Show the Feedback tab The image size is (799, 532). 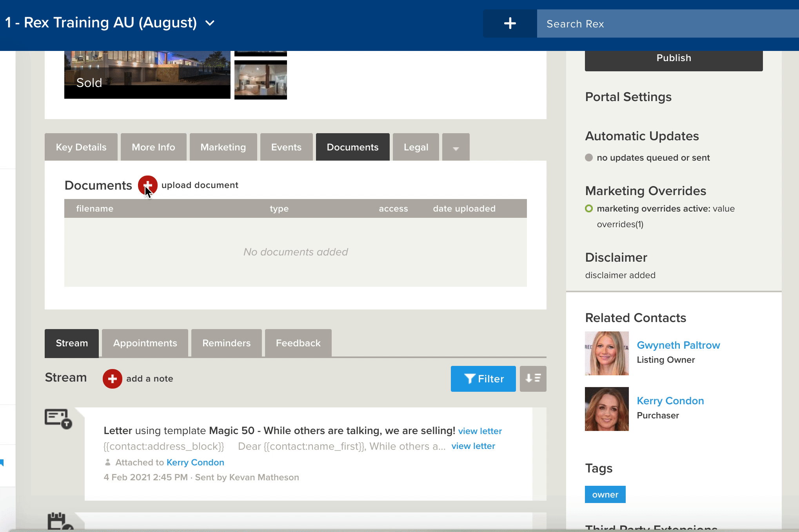pyautogui.click(x=298, y=343)
